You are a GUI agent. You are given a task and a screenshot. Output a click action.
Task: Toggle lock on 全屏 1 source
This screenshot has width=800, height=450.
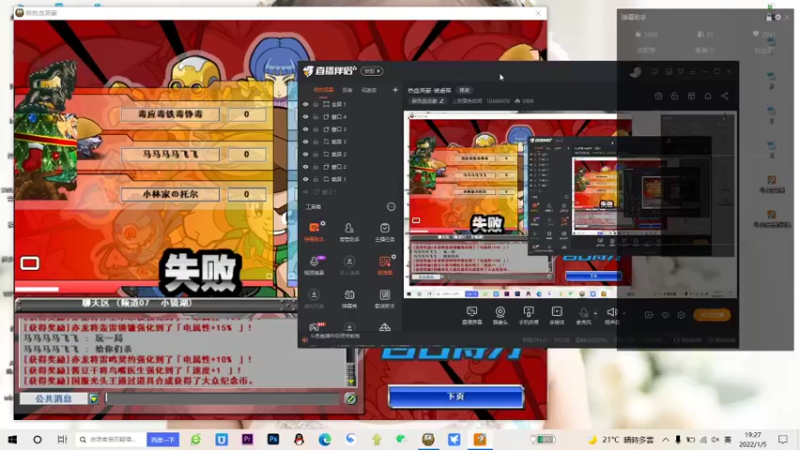pyautogui.click(x=316, y=104)
